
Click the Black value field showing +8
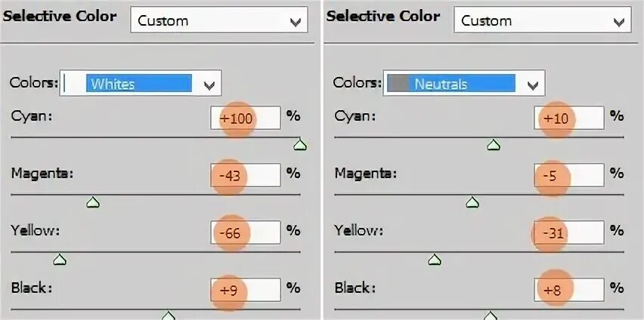click(x=569, y=290)
